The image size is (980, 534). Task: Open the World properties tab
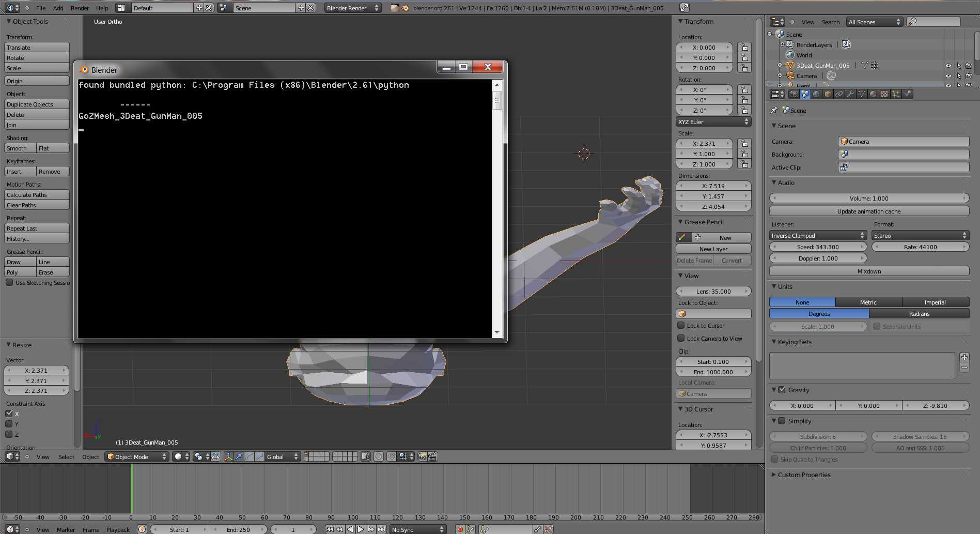point(816,94)
